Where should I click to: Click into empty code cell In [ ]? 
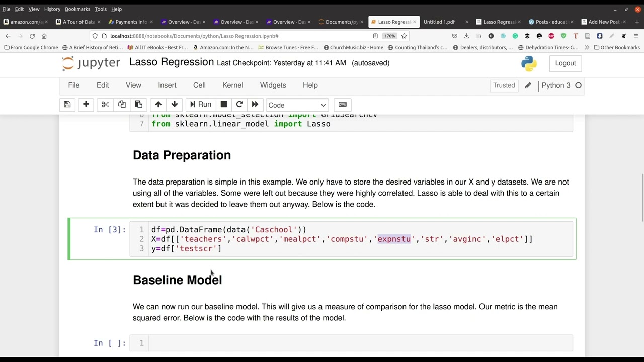[351, 343]
